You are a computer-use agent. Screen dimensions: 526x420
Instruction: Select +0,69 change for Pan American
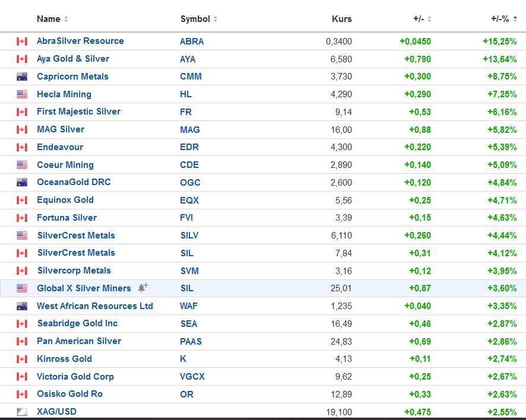pos(420,342)
